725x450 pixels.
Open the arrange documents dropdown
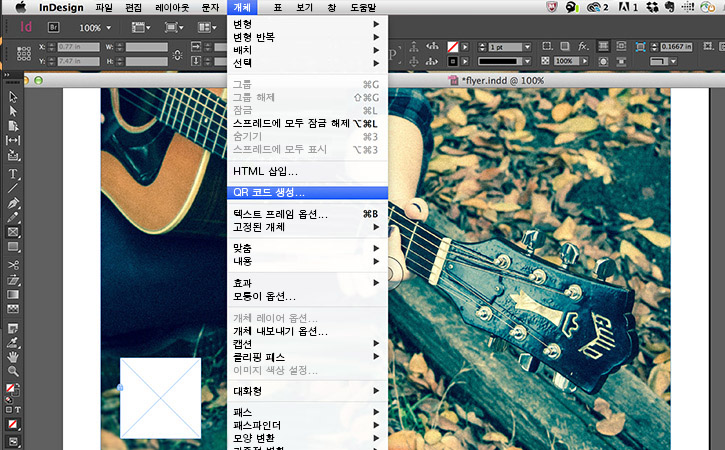click(207, 28)
